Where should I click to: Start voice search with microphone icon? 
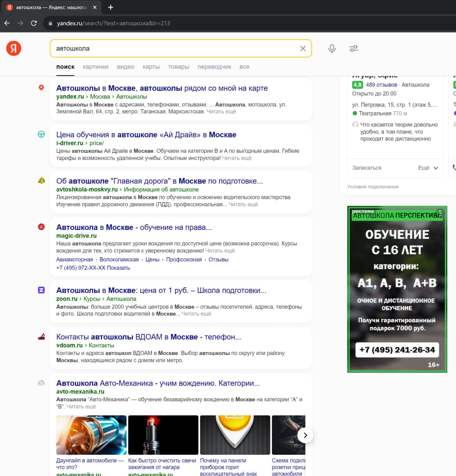(x=332, y=48)
